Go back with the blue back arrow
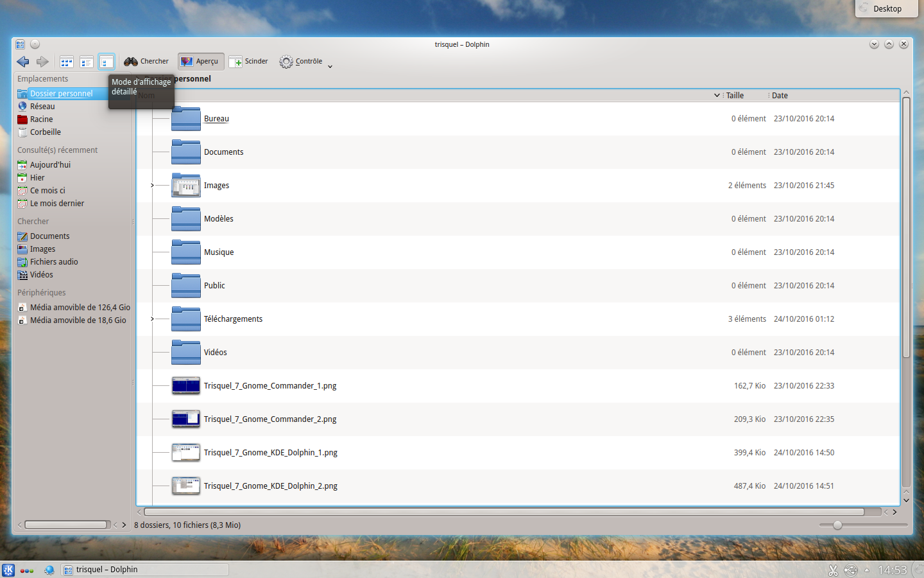924x578 pixels. pyautogui.click(x=23, y=62)
